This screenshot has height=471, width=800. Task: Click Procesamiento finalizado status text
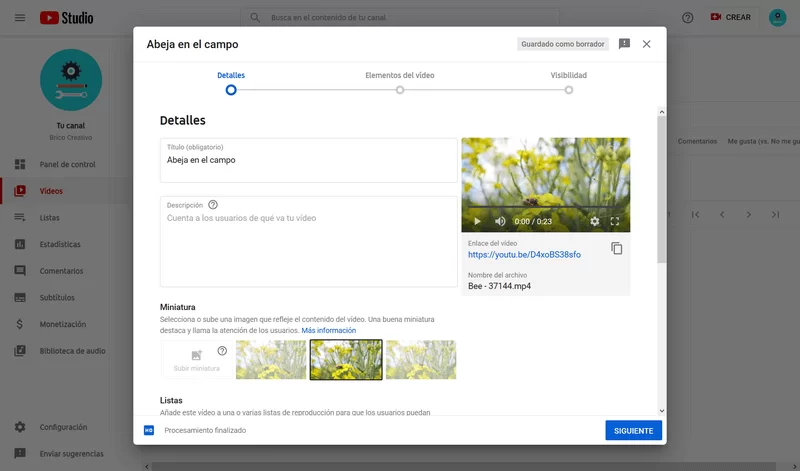pos(205,430)
